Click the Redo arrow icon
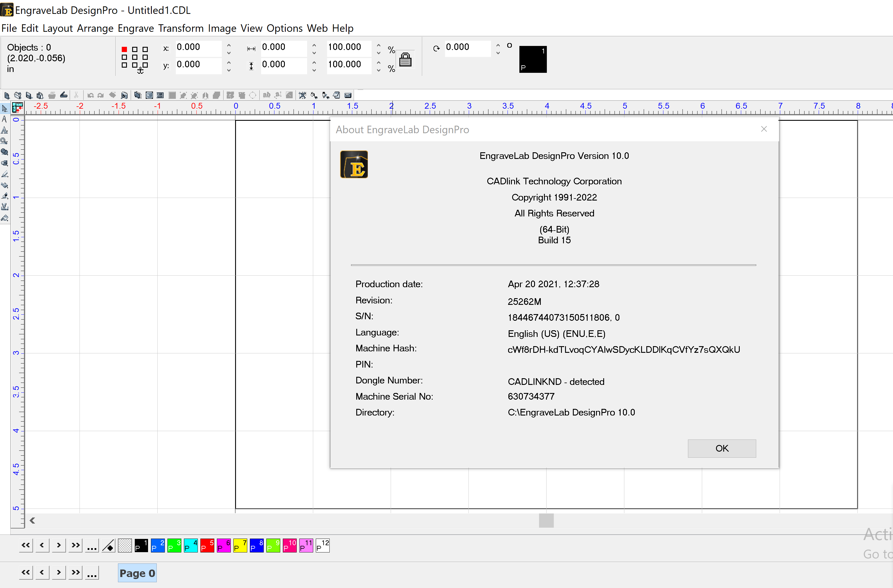Viewport: 893px width, 588px height. click(101, 95)
